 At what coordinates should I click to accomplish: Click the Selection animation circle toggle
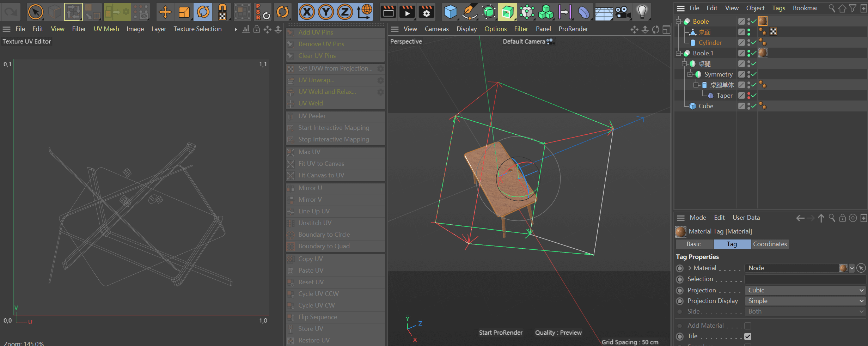tap(680, 279)
